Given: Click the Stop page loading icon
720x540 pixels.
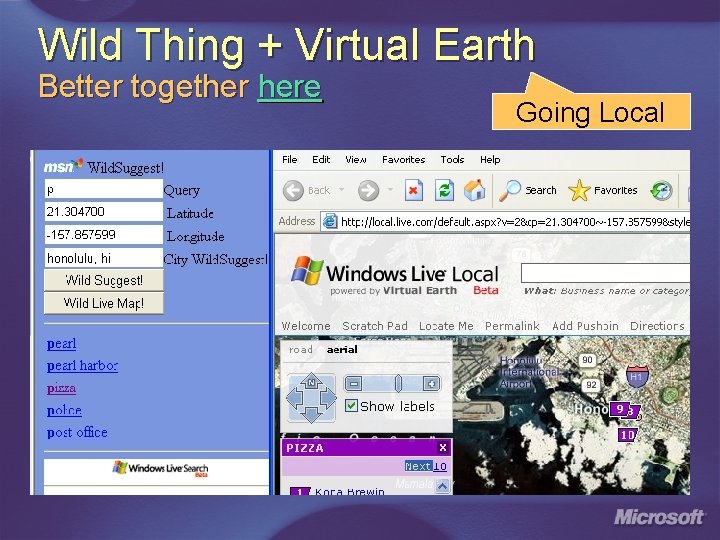Looking at the screenshot, I should pyautogui.click(x=413, y=190).
